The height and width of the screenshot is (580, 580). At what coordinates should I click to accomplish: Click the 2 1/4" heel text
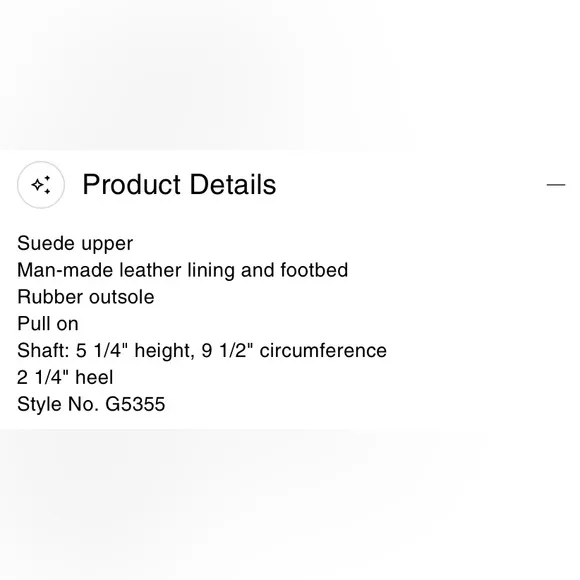pyautogui.click(x=65, y=377)
